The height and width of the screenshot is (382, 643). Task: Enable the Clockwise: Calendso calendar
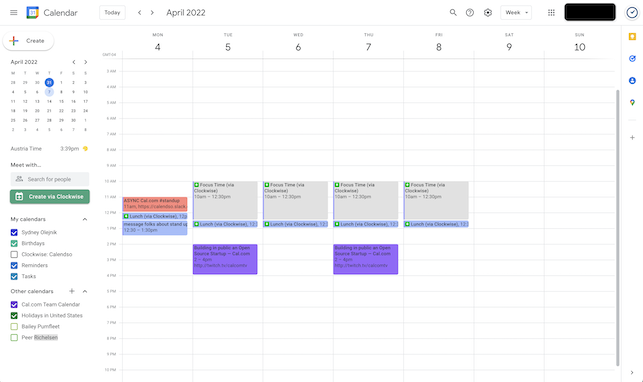14,255
